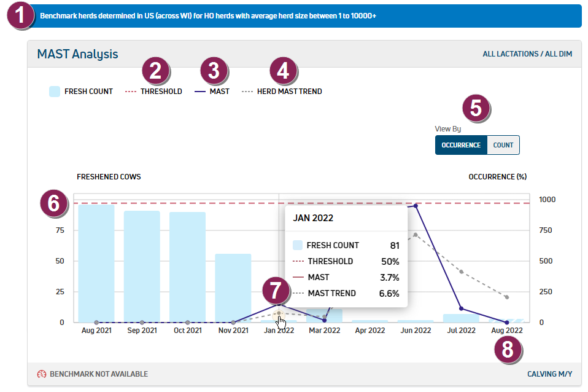
Task: Click the herd trend point at Aug 2022
Action: click(506, 297)
